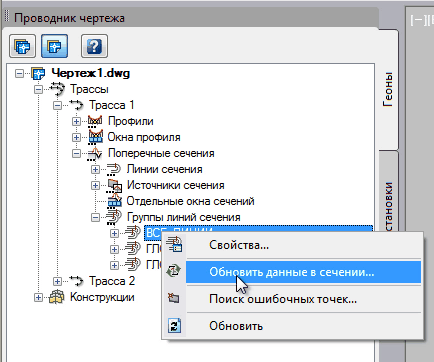Viewport: 434px width, 362px height.
Task: Click the Линии сечения icon
Action: point(114,169)
